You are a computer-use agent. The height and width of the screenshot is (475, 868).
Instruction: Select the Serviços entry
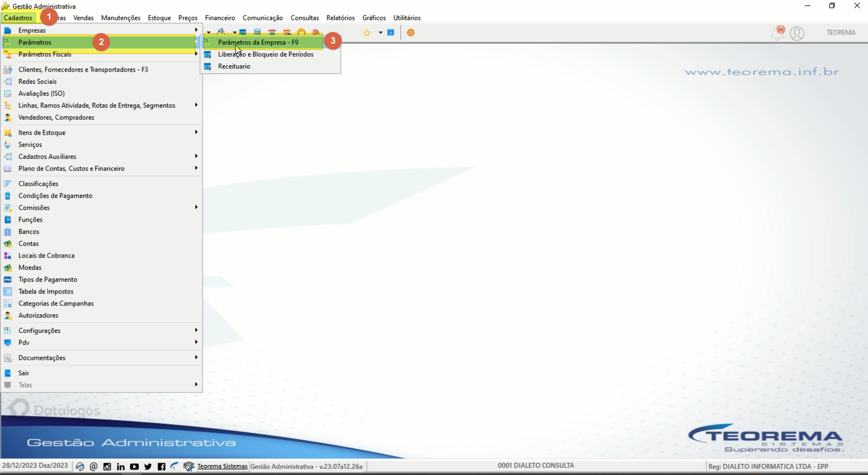point(102,145)
